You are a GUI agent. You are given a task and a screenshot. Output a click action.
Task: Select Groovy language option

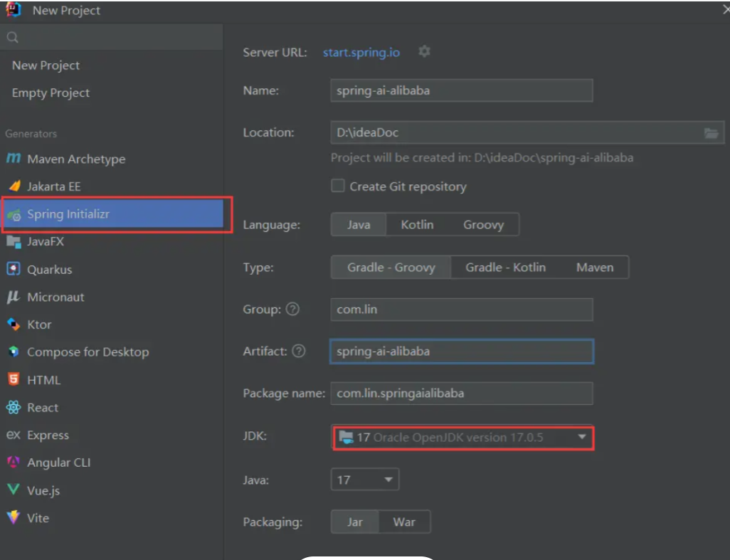(x=483, y=224)
